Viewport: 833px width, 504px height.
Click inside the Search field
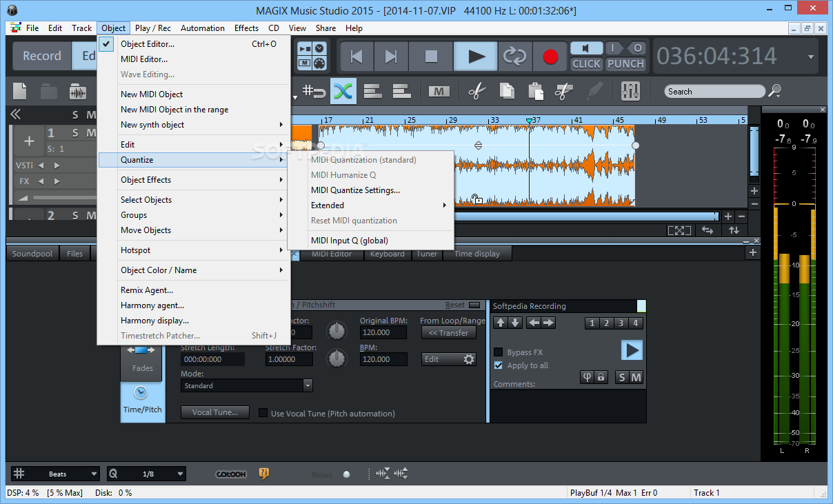(x=715, y=91)
